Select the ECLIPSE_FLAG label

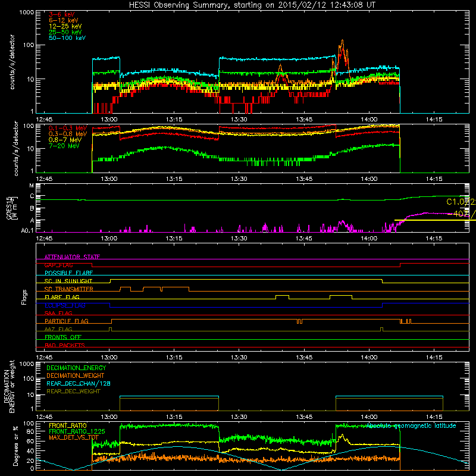coord(65,305)
